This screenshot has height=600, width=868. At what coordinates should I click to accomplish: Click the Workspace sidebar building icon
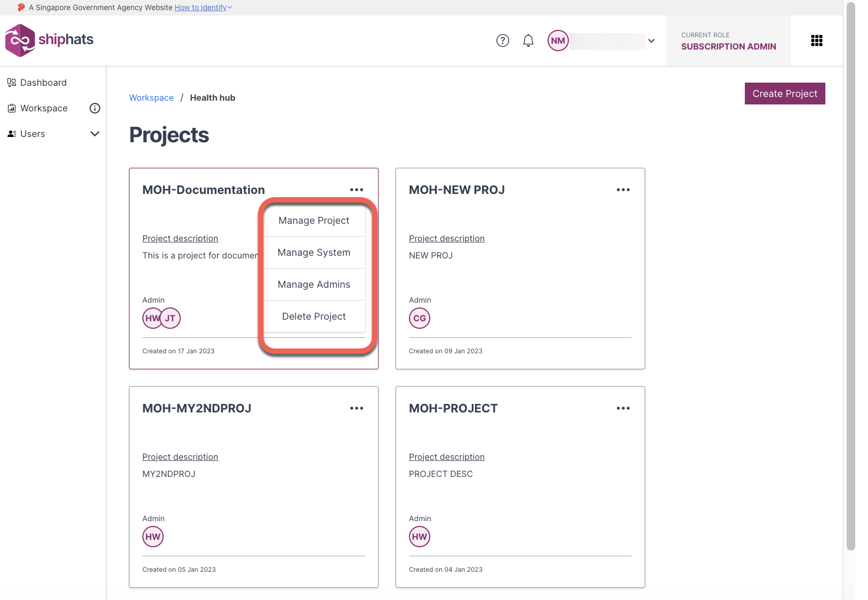(x=12, y=108)
